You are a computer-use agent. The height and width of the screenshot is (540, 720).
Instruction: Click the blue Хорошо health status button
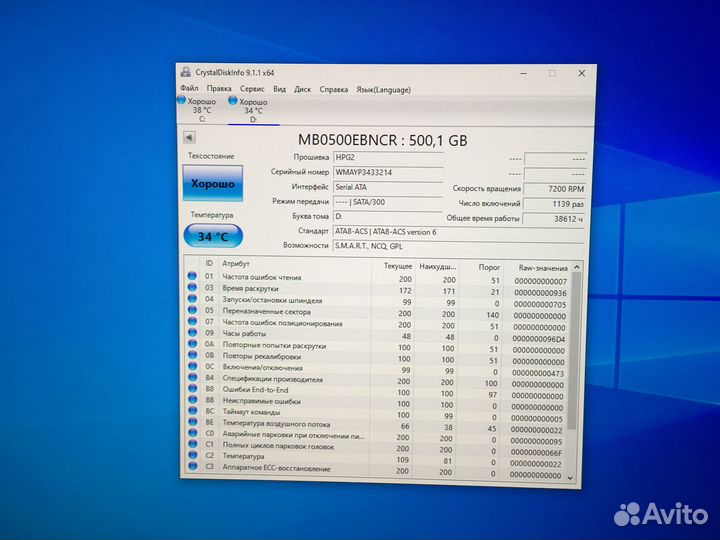point(212,184)
